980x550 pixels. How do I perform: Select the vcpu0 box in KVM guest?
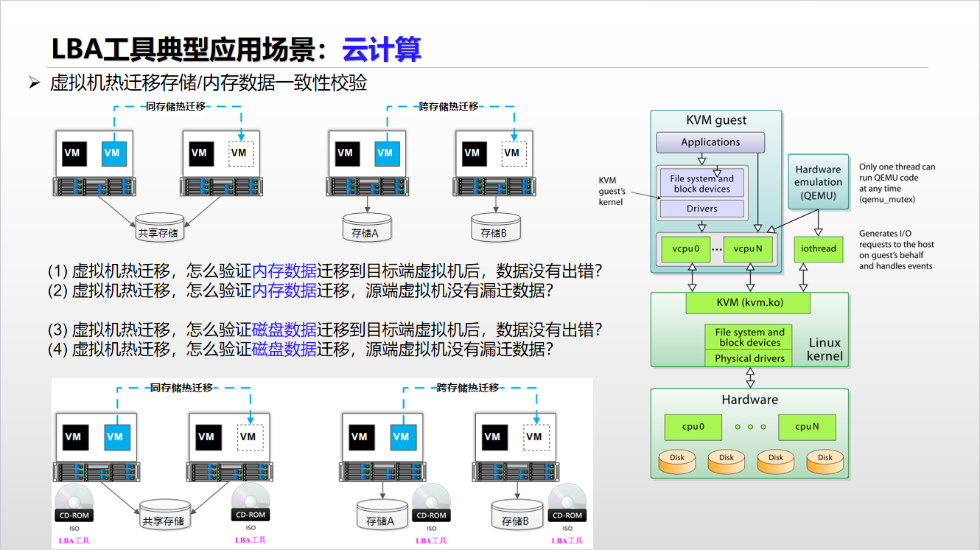(x=686, y=248)
